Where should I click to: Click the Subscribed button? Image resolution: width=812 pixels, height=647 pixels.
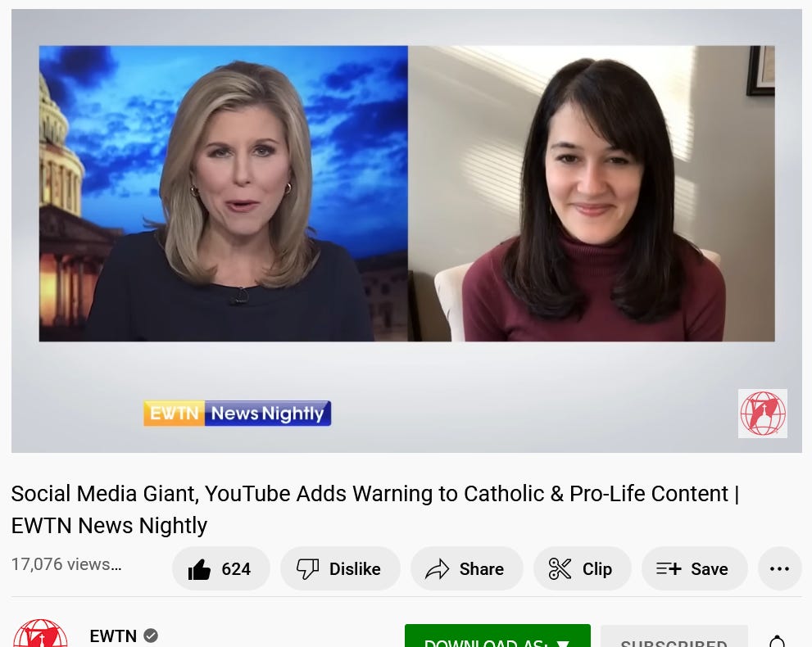[674, 636]
